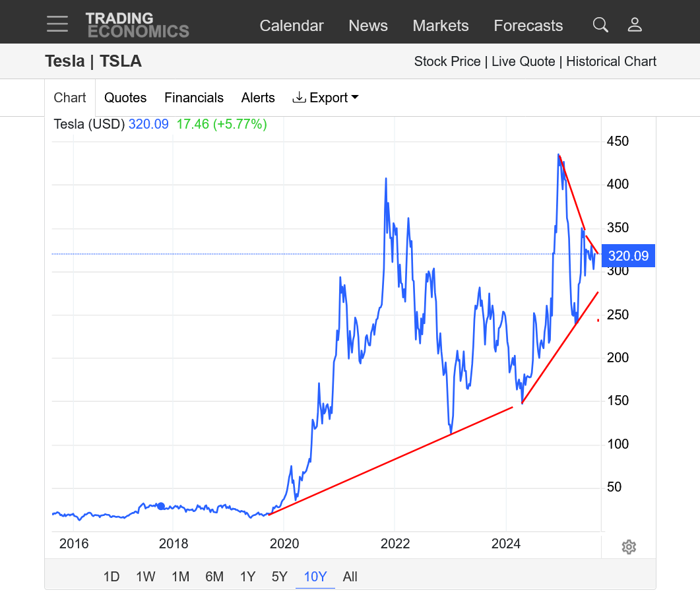The width and height of the screenshot is (700, 611).
Task: Switch to the Quotes tab
Action: [x=125, y=98]
